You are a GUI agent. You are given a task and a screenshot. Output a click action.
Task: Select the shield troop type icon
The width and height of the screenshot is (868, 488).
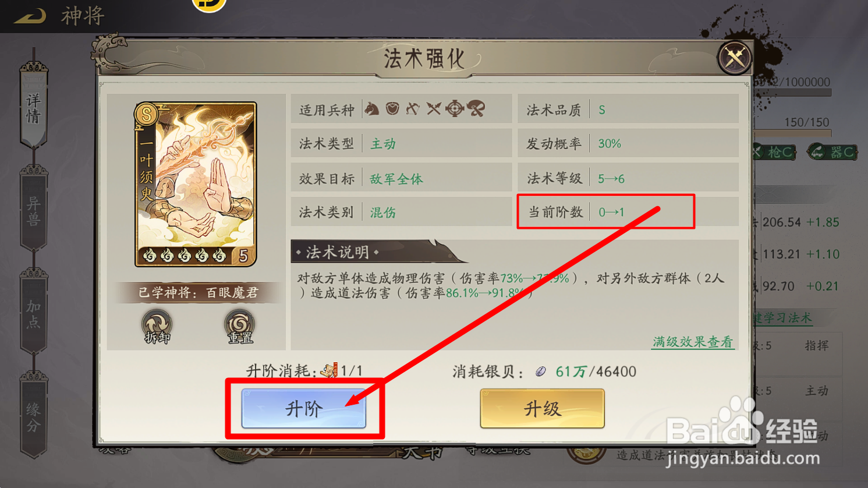pyautogui.click(x=392, y=108)
